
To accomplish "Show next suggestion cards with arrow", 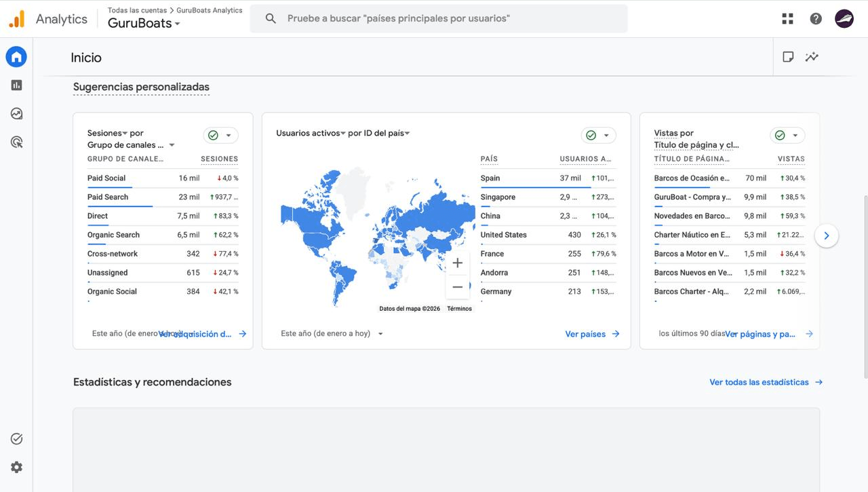I will click(x=827, y=236).
